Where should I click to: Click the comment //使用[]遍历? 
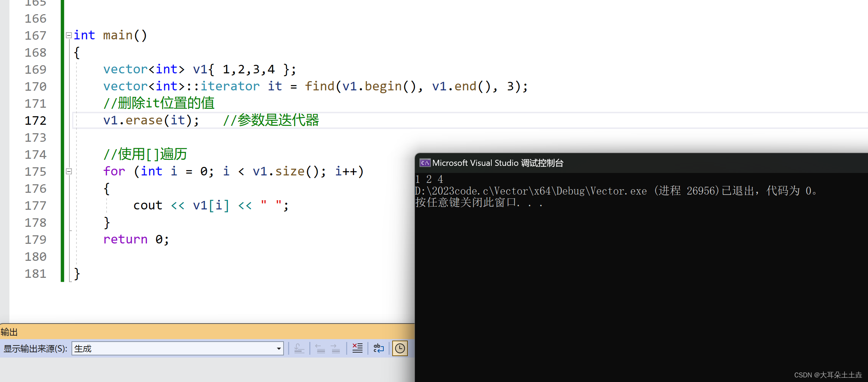145,154
